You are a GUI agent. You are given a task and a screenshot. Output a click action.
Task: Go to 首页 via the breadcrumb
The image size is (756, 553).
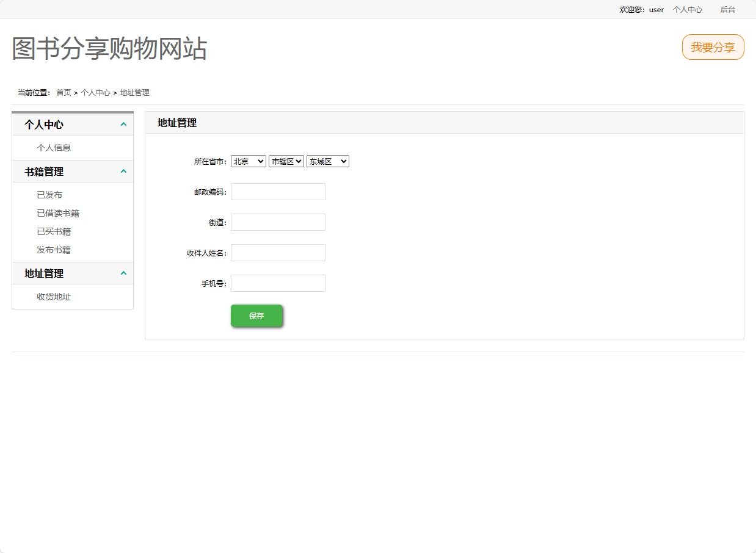coord(64,92)
